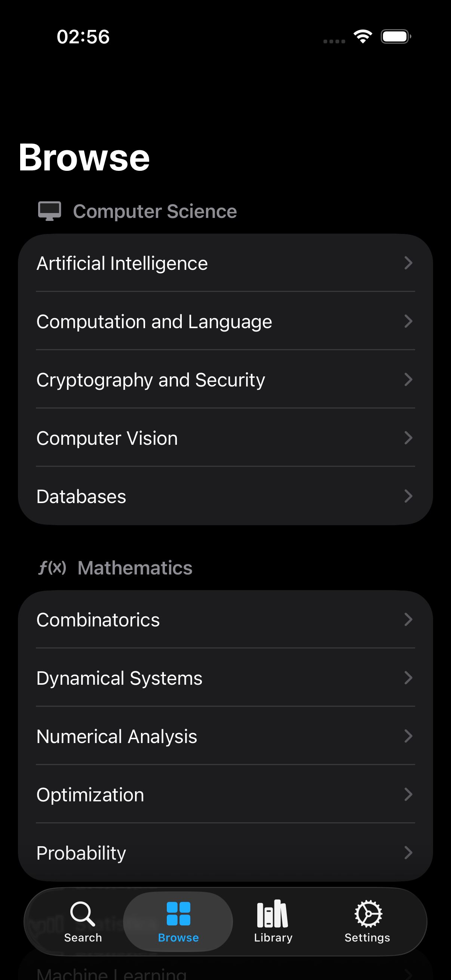
Task: Tap the Mathematics f(x) icon
Action: pyautogui.click(x=52, y=568)
